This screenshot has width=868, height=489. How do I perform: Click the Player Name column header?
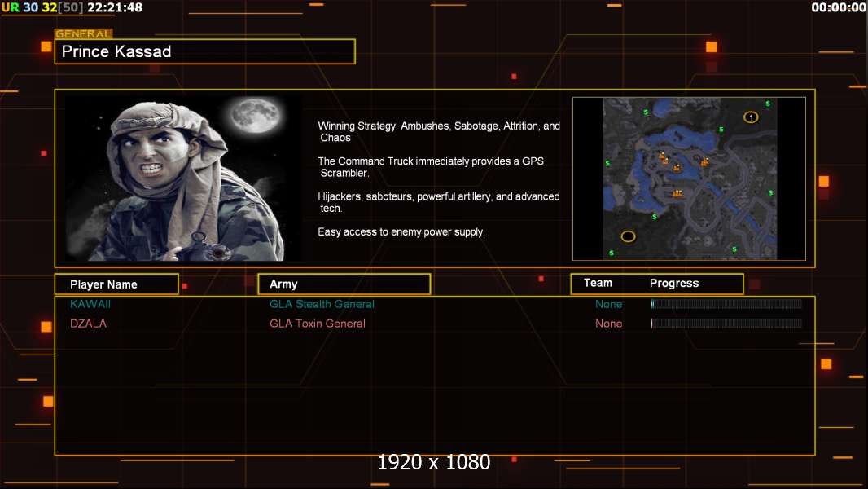(x=116, y=284)
